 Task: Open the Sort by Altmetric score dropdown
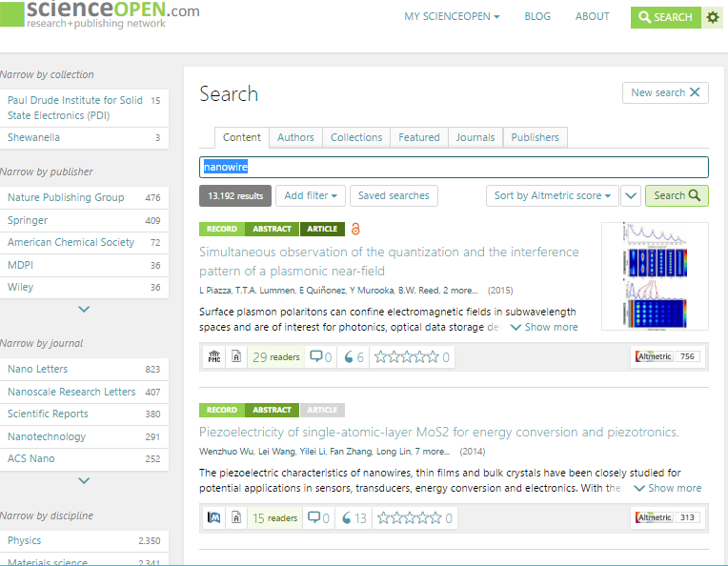(552, 195)
